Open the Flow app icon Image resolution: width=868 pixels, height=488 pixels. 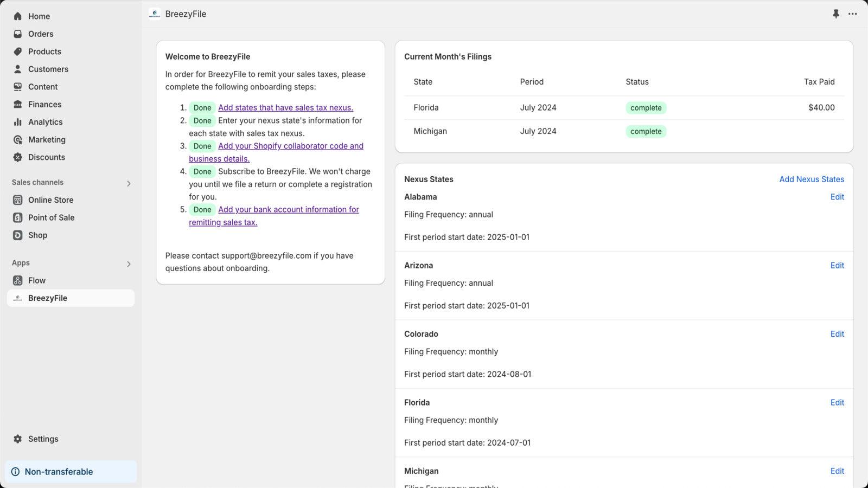click(x=17, y=280)
